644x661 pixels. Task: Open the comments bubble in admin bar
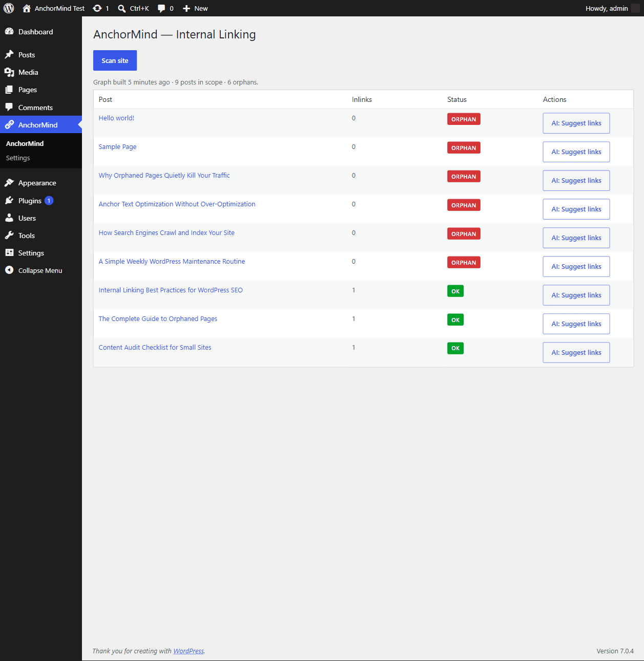click(161, 8)
